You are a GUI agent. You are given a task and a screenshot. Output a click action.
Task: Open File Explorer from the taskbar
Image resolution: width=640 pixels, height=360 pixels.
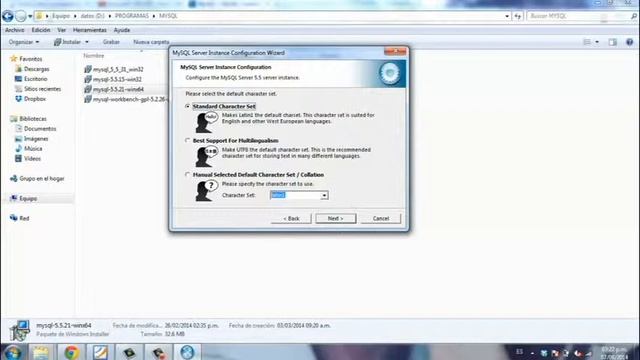41,352
